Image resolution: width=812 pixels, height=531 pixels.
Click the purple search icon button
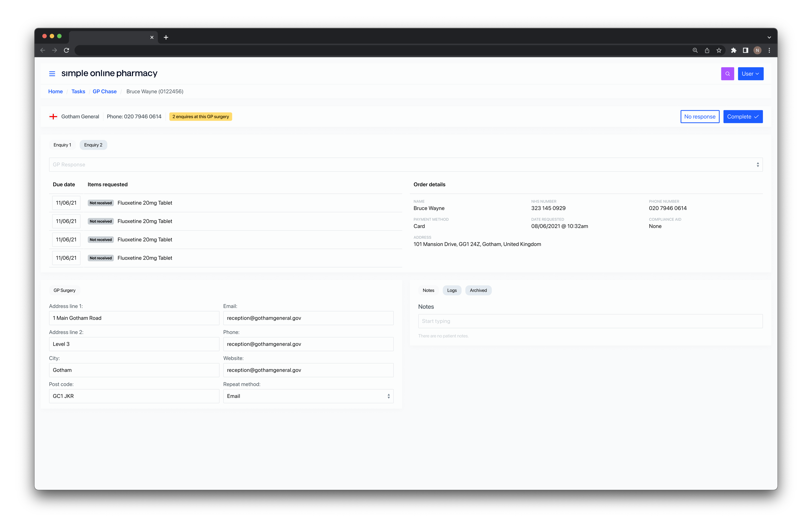tap(727, 74)
